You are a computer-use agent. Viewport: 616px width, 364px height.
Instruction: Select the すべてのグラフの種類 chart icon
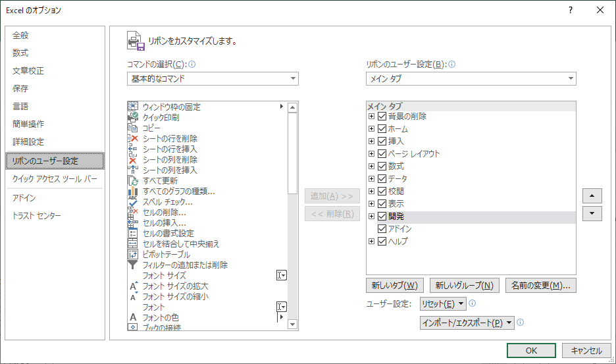pos(133,191)
